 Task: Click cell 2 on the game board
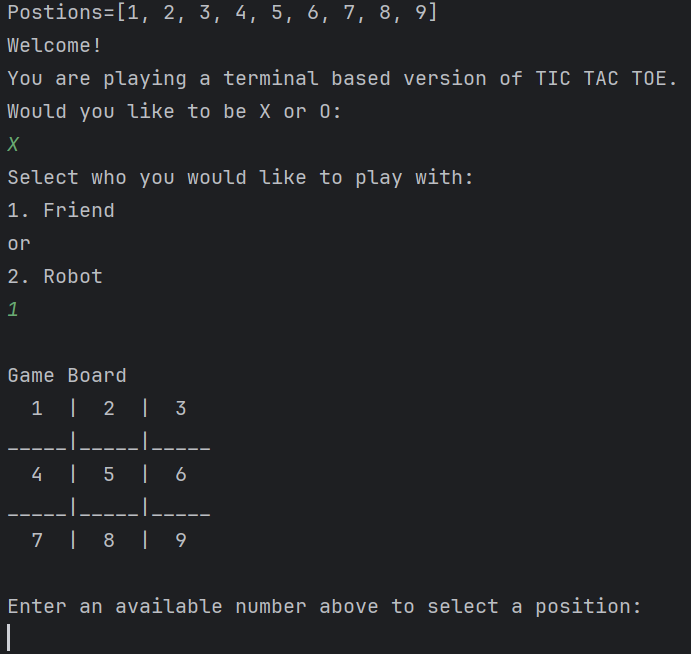pos(109,408)
